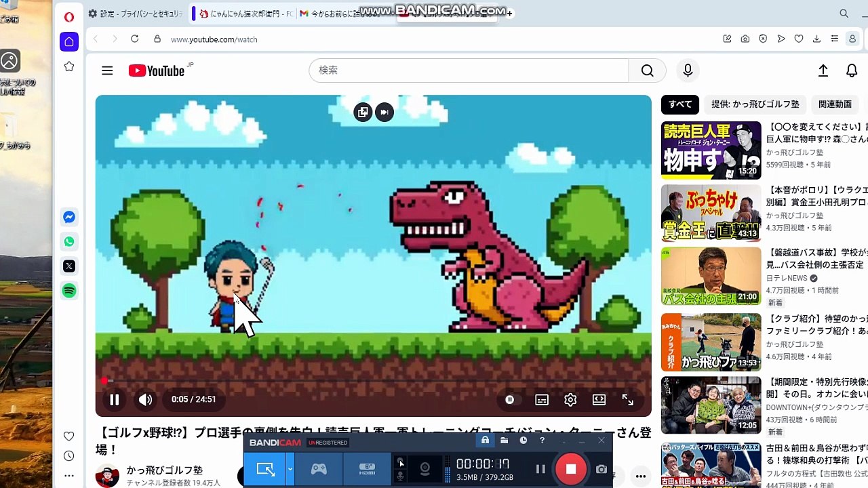Enter fullscreen video mode
Viewport: 868px width, 488px height.
coord(628,400)
